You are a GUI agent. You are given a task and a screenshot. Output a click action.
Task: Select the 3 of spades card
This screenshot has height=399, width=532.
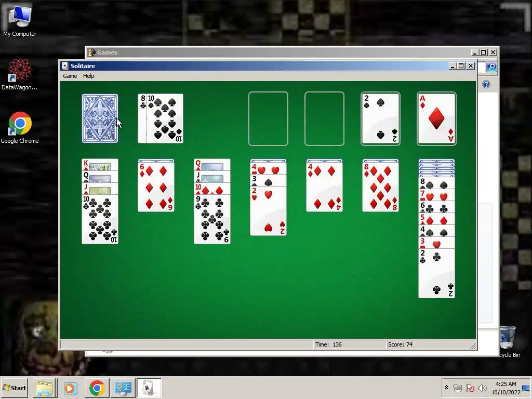[x=268, y=180]
